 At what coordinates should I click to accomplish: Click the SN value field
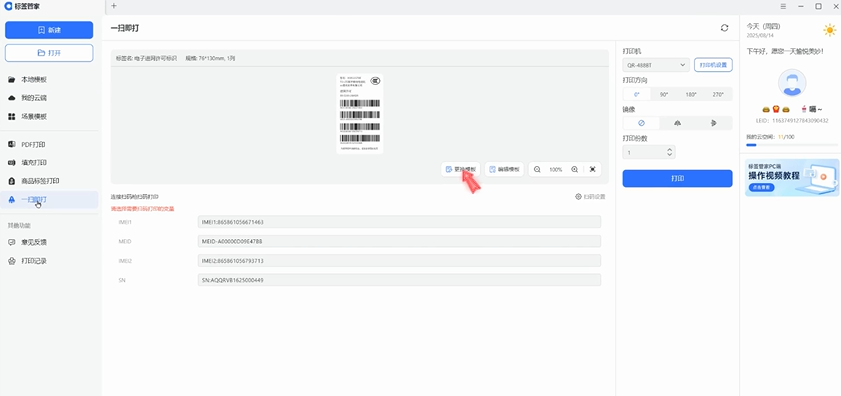(x=399, y=280)
